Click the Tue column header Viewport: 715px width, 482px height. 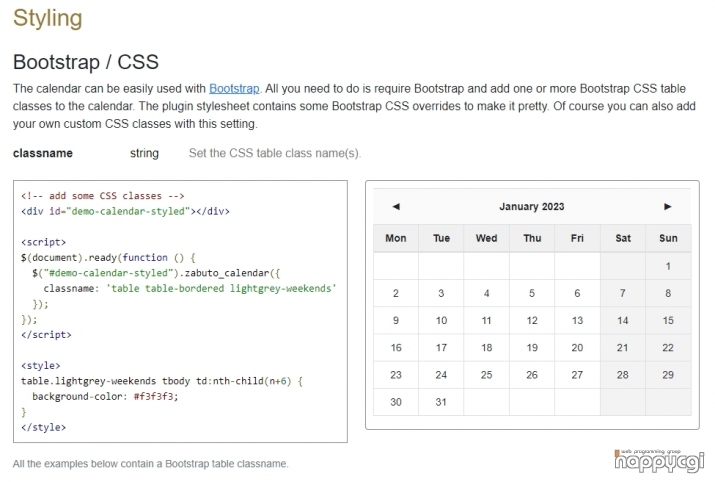(x=441, y=238)
